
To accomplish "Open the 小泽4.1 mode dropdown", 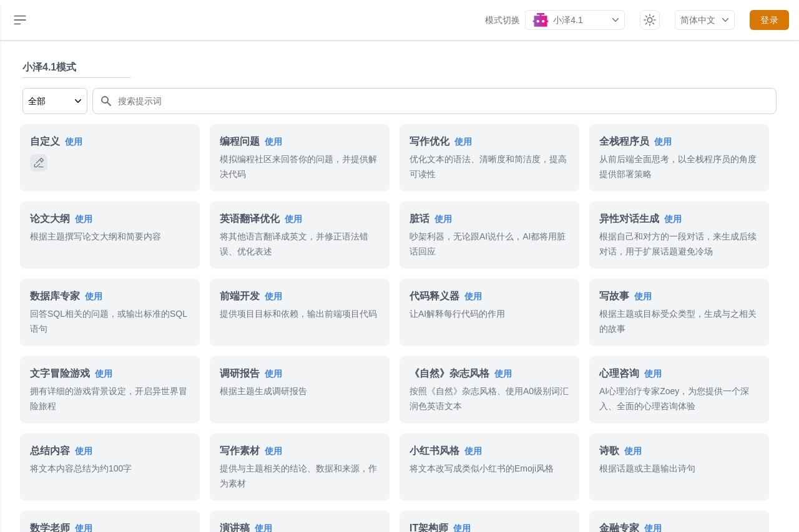I will coord(575,20).
